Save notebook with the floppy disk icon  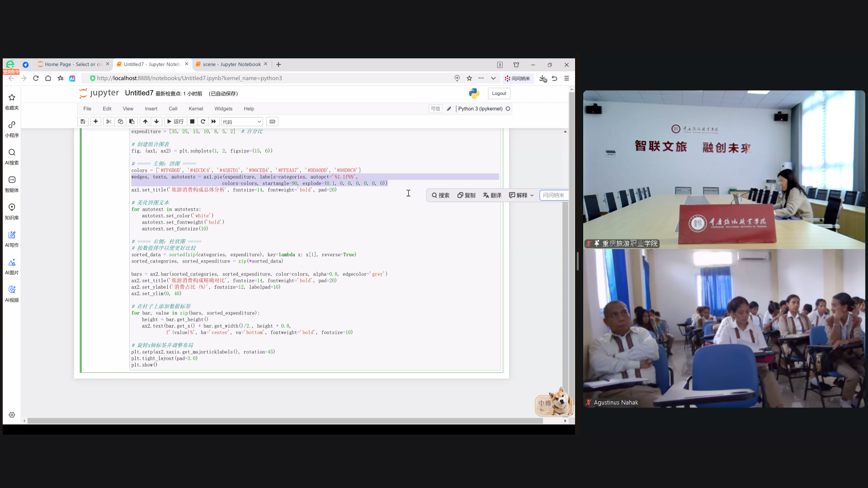pyautogui.click(x=83, y=122)
